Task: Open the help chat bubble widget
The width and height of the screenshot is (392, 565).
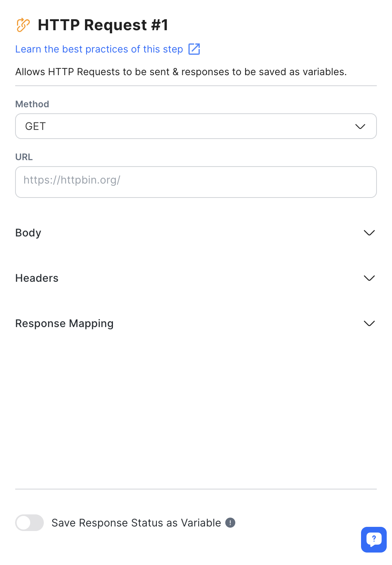Action: click(x=373, y=539)
